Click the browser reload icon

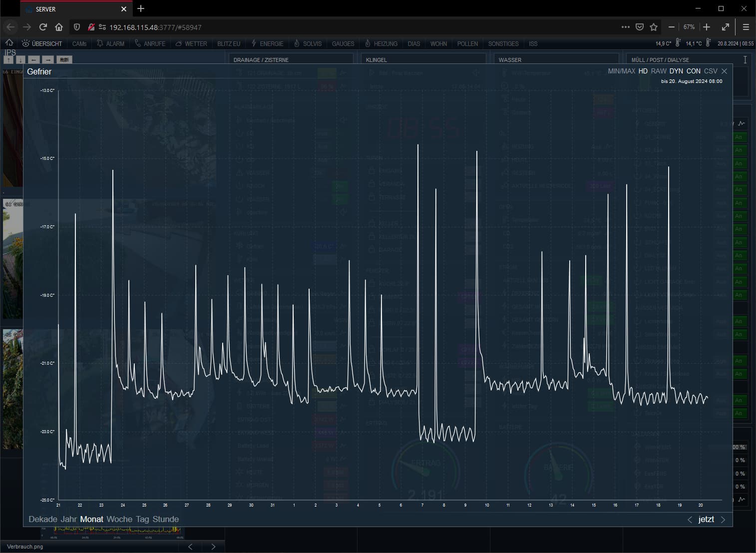pyautogui.click(x=43, y=27)
